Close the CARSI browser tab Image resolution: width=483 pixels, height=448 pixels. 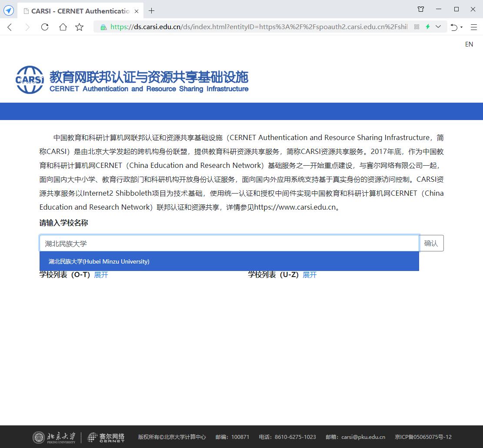[137, 11]
